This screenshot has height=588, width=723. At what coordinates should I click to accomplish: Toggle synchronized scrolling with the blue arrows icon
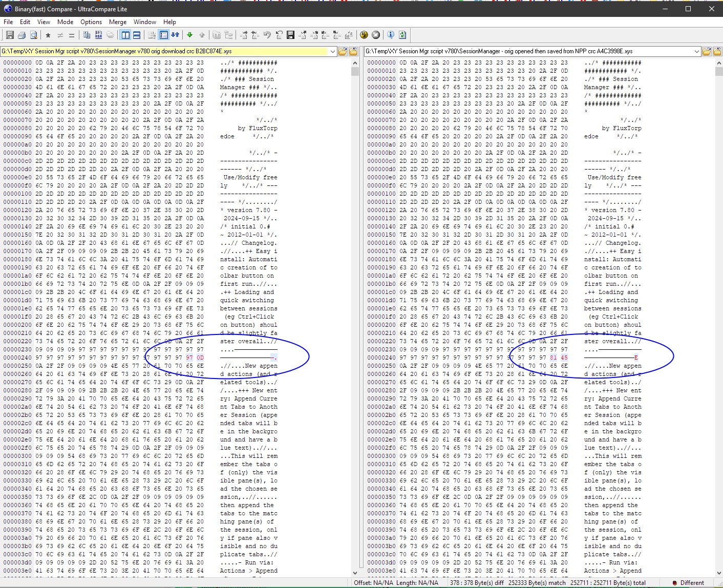coord(175,35)
